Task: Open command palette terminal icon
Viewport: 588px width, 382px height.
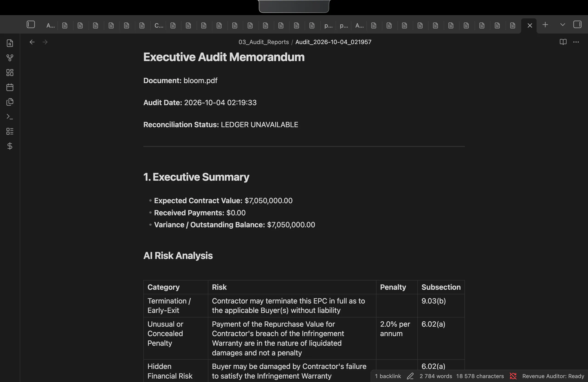Action: [10, 117]
